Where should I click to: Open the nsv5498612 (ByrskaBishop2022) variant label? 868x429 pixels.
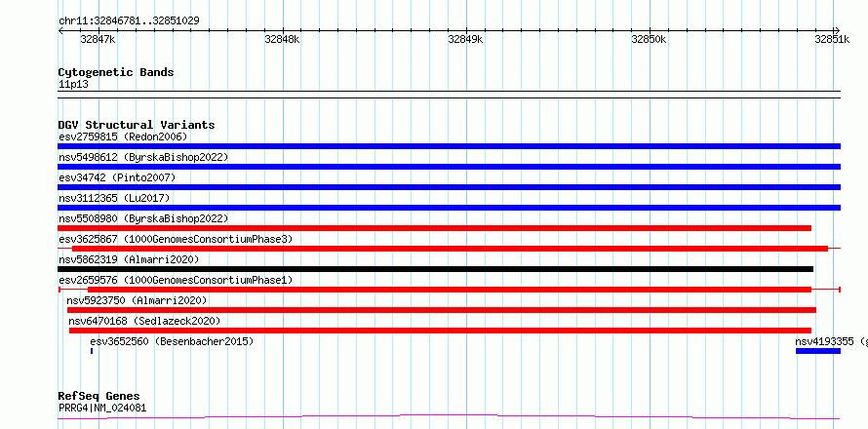[143, 157]
